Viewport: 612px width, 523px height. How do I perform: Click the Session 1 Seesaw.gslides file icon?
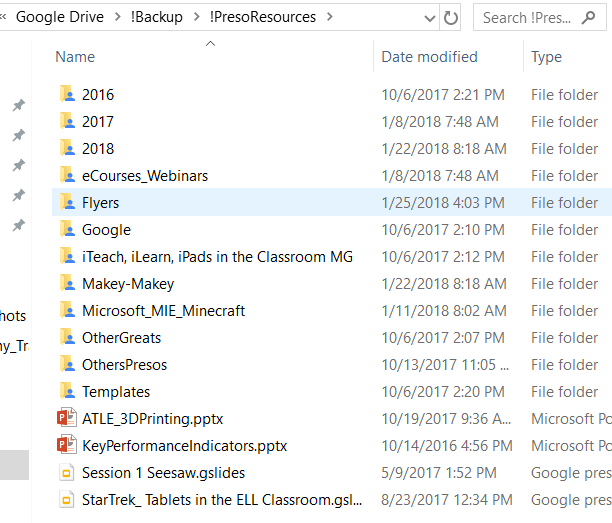click(66, 473)
